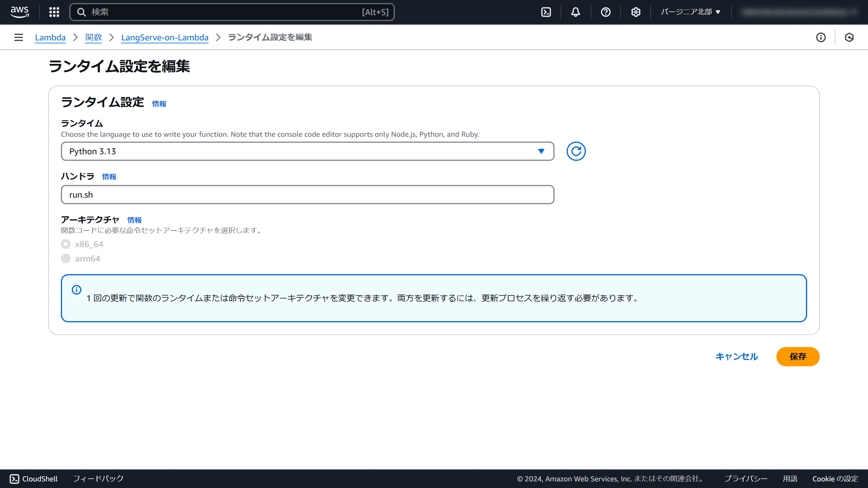Image resolution: width=868 pixels, height=488 pixels.
Task: Open the AWS services grid menu
Action: click(54, 12)
